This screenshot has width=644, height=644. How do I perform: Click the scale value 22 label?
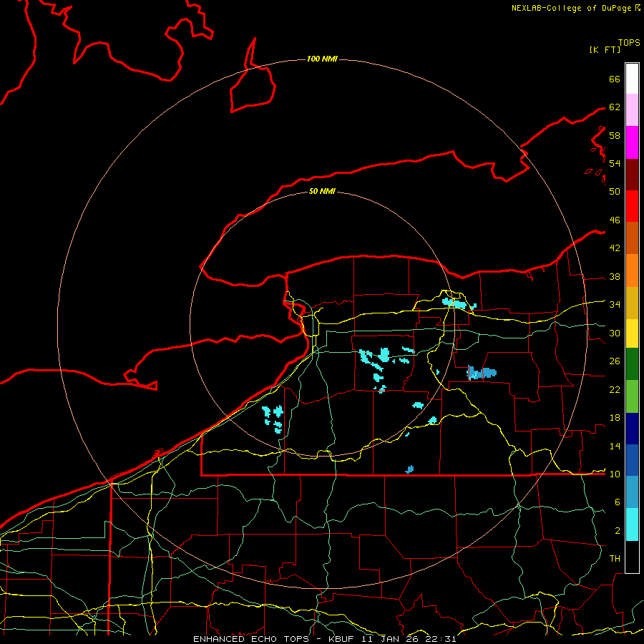tap(615, 390)
